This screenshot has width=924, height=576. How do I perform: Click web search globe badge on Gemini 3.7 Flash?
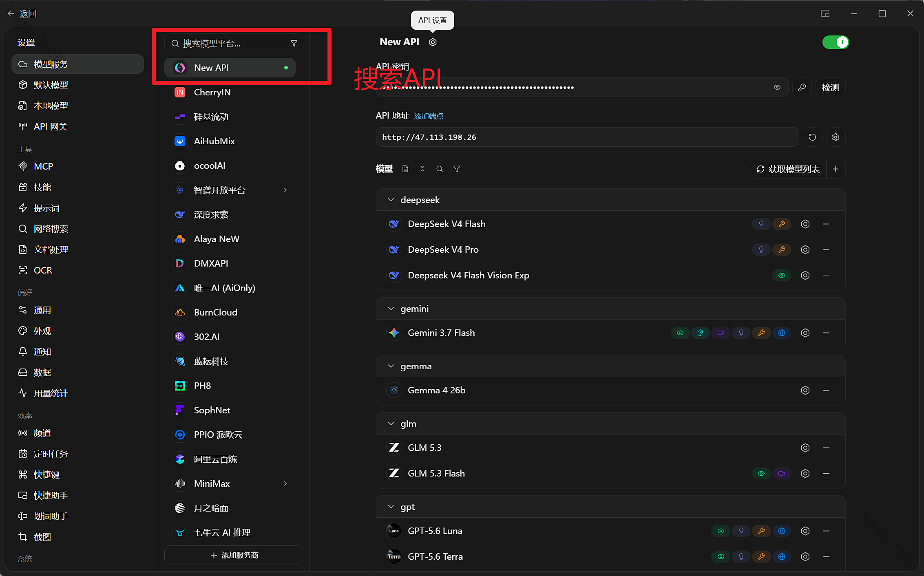click(782, 333)
